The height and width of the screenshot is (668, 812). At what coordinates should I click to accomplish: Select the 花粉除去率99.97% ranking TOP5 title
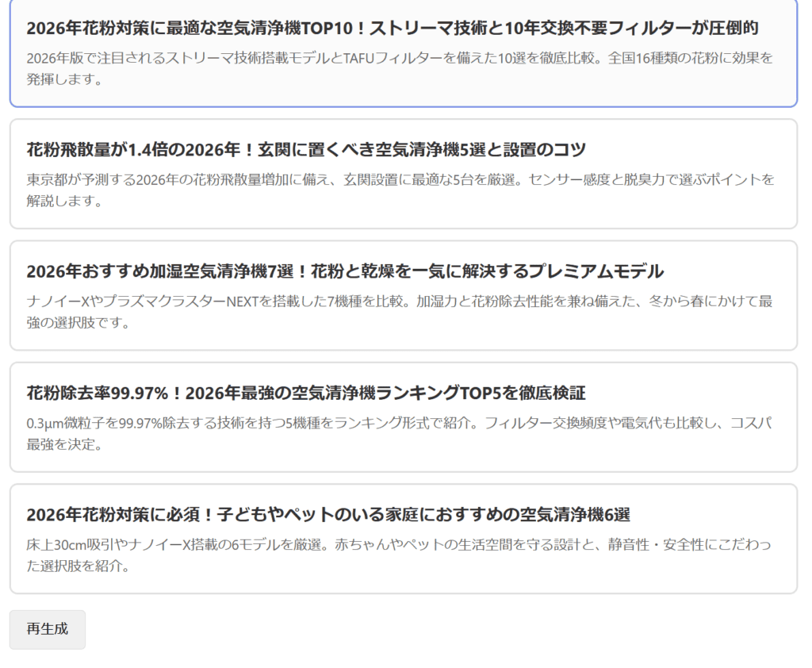point(305,393)
